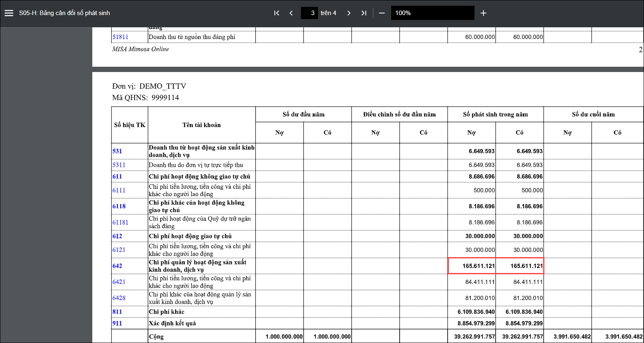Open account link 811

click(117, 312)
